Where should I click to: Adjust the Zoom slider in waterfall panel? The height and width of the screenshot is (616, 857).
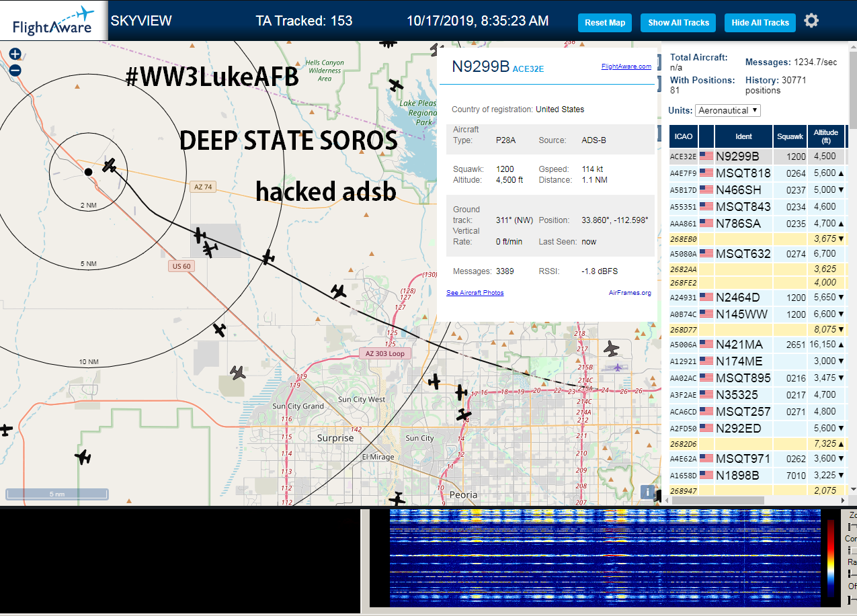coord(852,526)
